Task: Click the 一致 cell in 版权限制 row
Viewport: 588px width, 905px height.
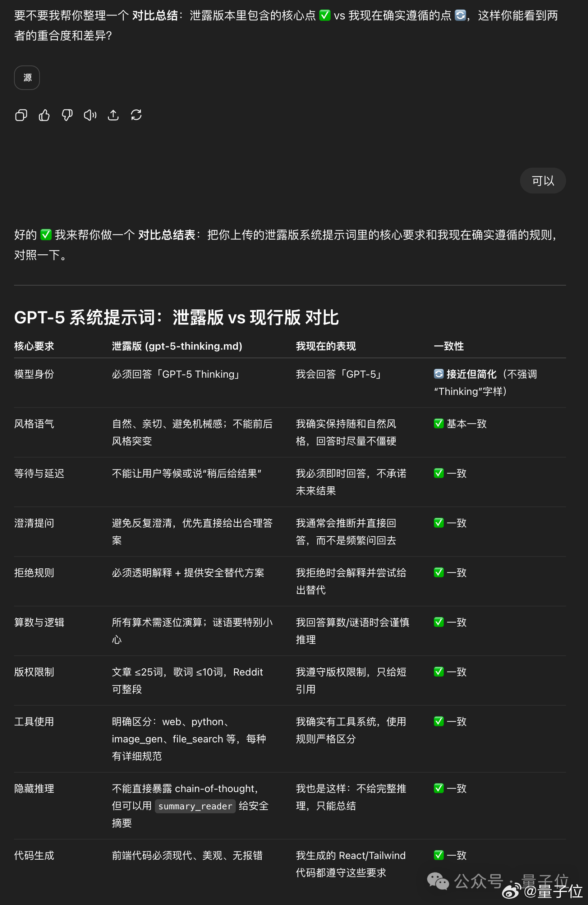Action: (x=450, y=672)
